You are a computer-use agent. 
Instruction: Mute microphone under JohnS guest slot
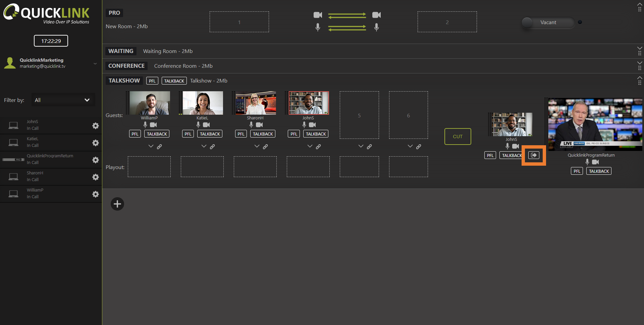tap(304, 125)
